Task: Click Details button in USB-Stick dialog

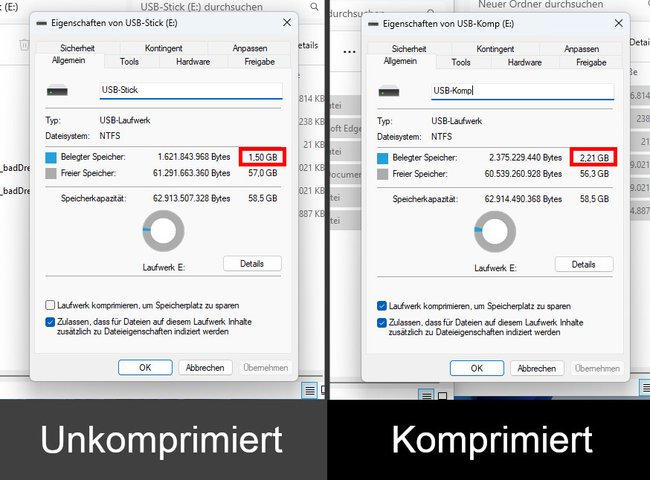Action: pos(252,264)
